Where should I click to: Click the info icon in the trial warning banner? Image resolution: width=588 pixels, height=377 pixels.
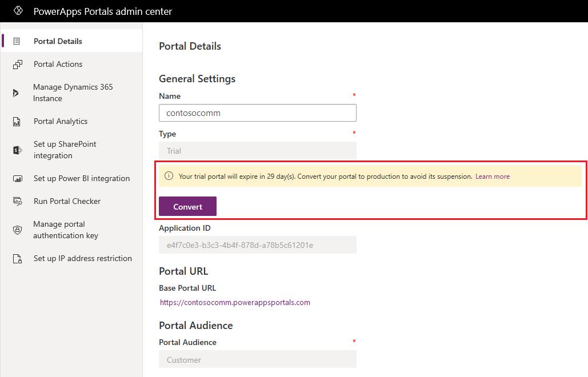(x=169, y=176)
